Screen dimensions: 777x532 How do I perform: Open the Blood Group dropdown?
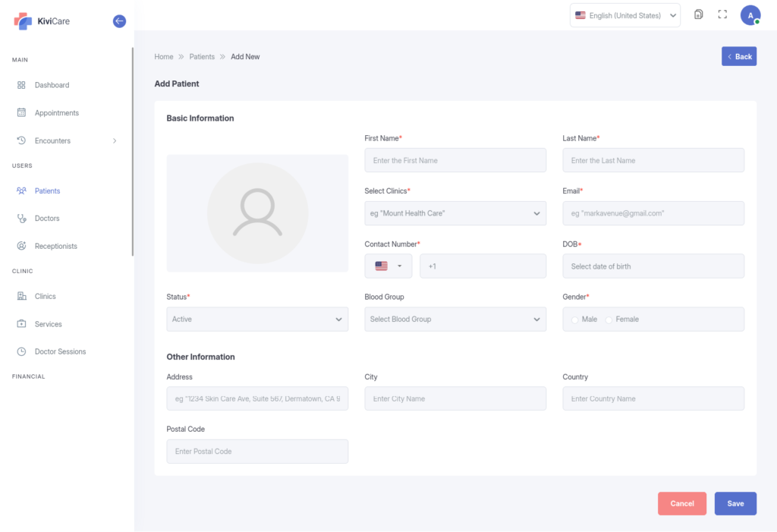tap(455, 320)
